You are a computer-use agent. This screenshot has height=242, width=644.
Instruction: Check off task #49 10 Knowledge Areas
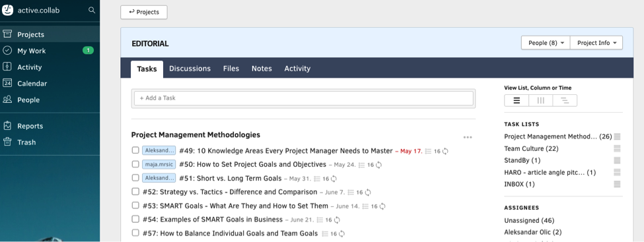click(x=135, y=150)
